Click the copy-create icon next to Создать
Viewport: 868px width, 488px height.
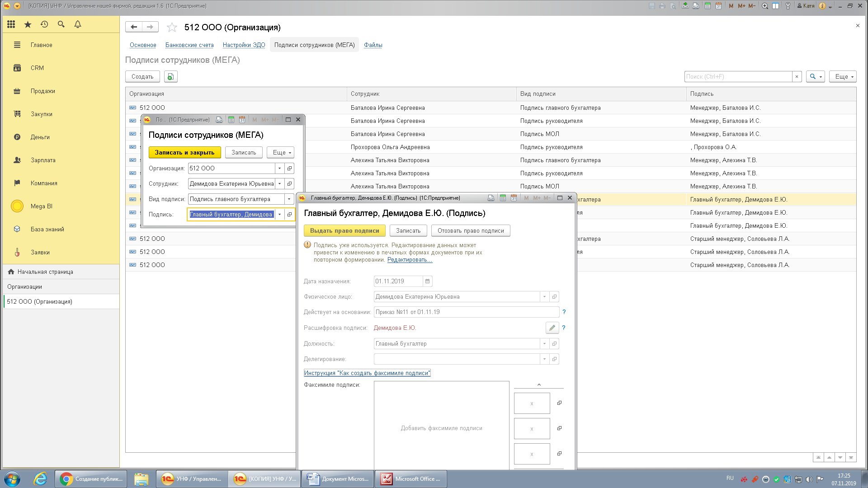click(170, 76)
